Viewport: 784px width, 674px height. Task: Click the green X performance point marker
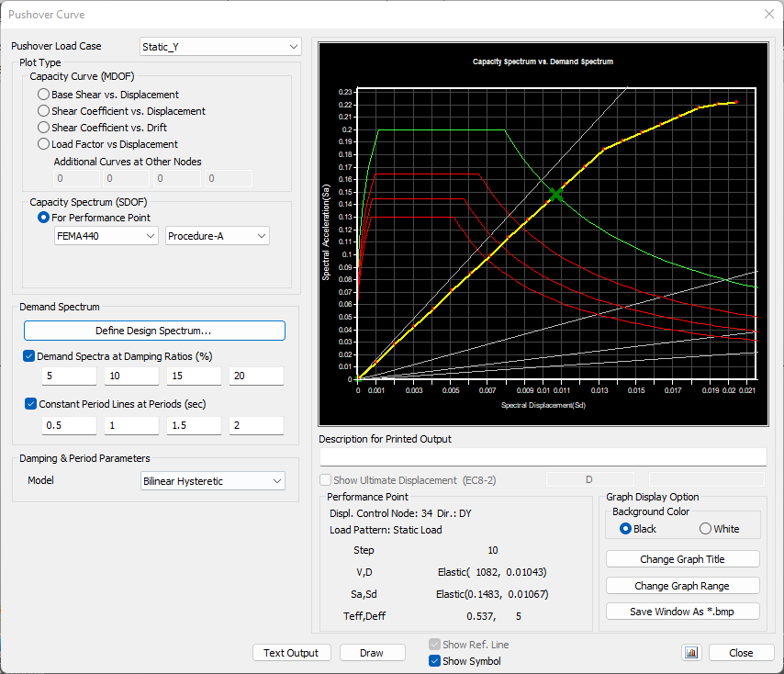pos(555,195)
